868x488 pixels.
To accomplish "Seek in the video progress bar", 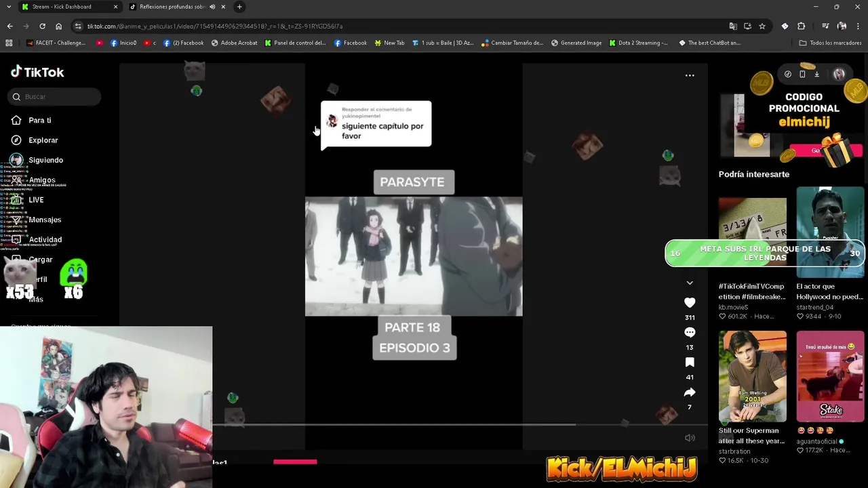I will click(459, 425).
